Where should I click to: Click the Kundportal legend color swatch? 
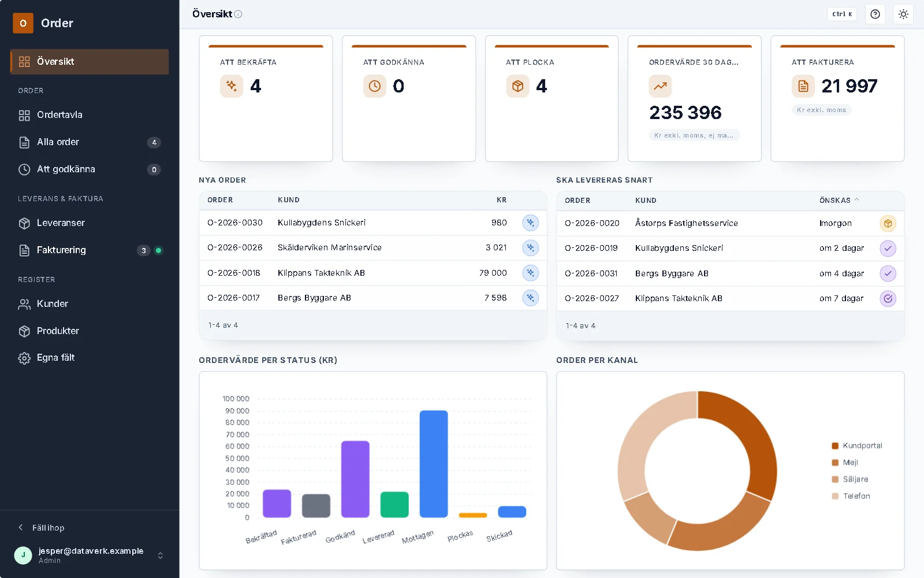click(x=835, y=446)
